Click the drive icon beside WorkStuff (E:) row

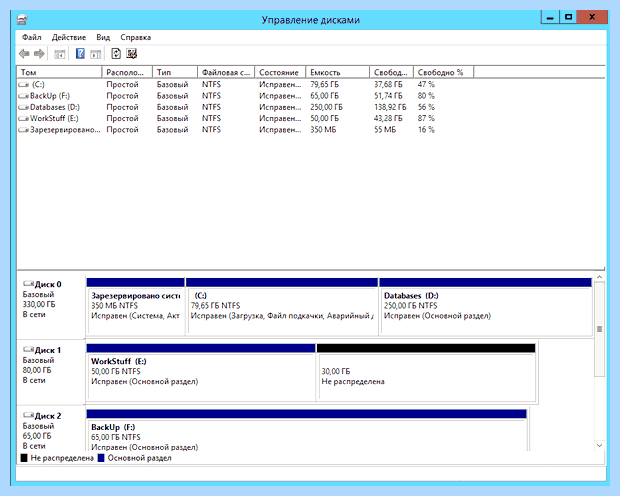pos(24,118)
